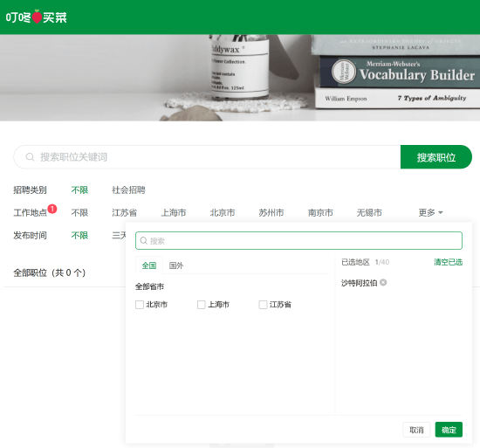Check the 上海市 checkbox

click(x=201, y=305)
